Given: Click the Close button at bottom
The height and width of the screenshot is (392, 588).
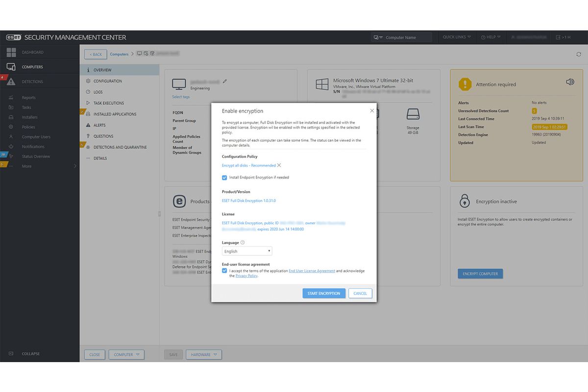Looking at the screenshot, I should click(x=95, y=354).
